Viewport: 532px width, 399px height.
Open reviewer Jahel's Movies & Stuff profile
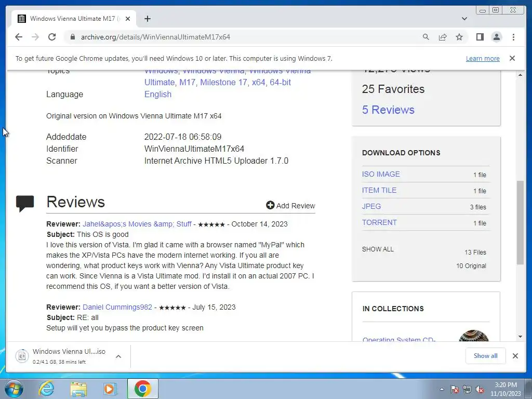pyautogui.click(x=137, y=224)
